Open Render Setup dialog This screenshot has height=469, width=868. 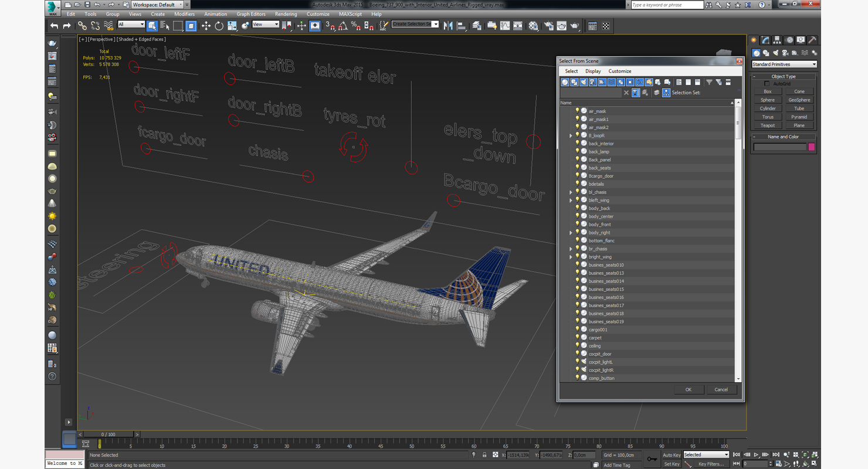[549, 26]
